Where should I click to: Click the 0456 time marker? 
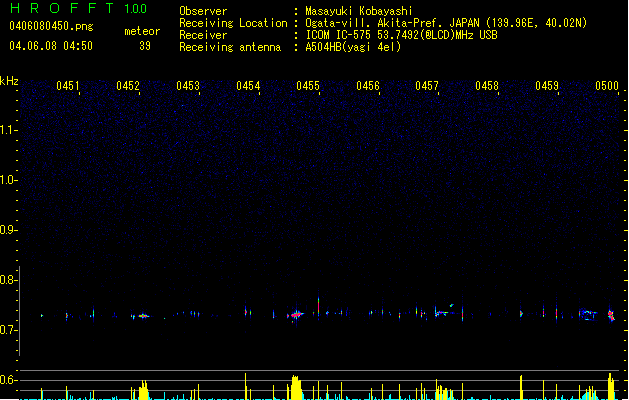(x=368, y=86)
